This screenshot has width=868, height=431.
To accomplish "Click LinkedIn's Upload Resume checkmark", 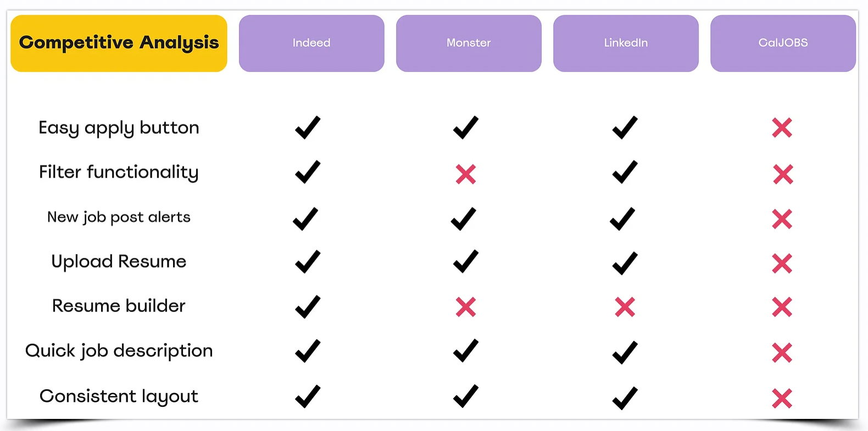I will pyautogui.click(x=625, y=263).
